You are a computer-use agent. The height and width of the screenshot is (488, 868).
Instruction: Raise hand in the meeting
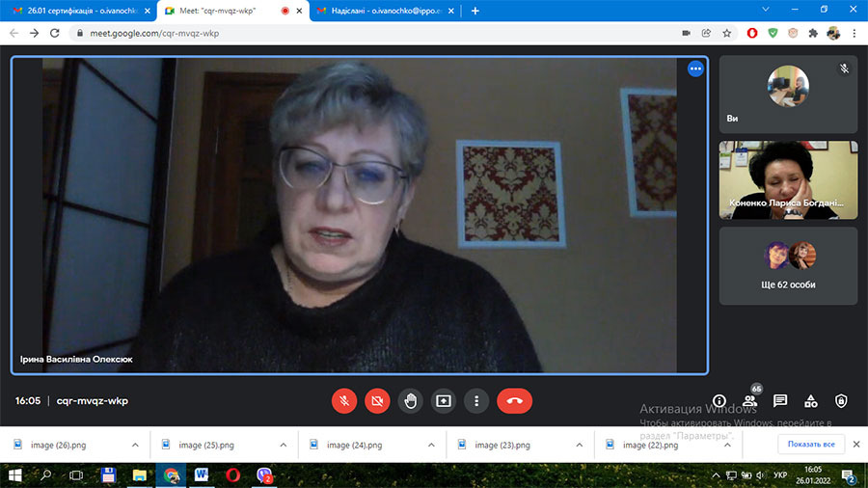(x=410, y=400)
